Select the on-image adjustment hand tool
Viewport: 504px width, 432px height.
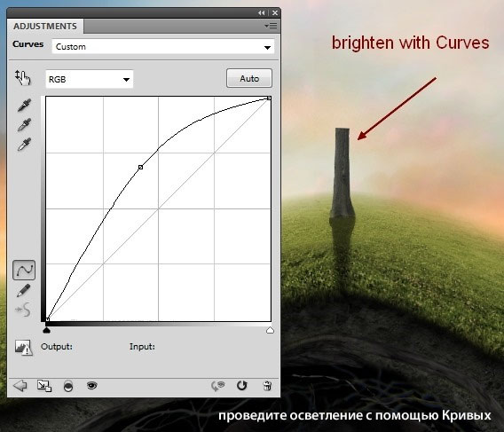tap(22, 77)
